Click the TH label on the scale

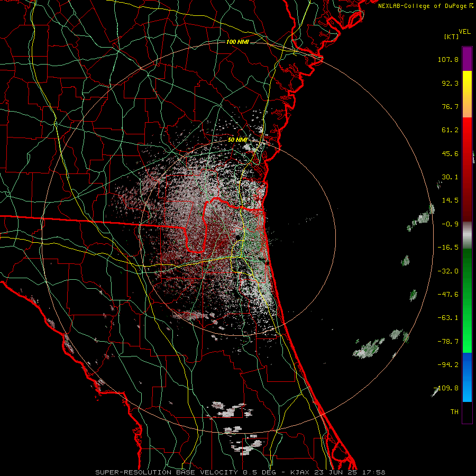454,412
